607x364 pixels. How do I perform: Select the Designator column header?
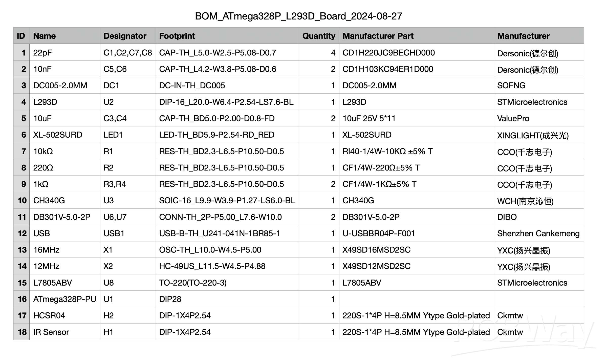(125, 36)
